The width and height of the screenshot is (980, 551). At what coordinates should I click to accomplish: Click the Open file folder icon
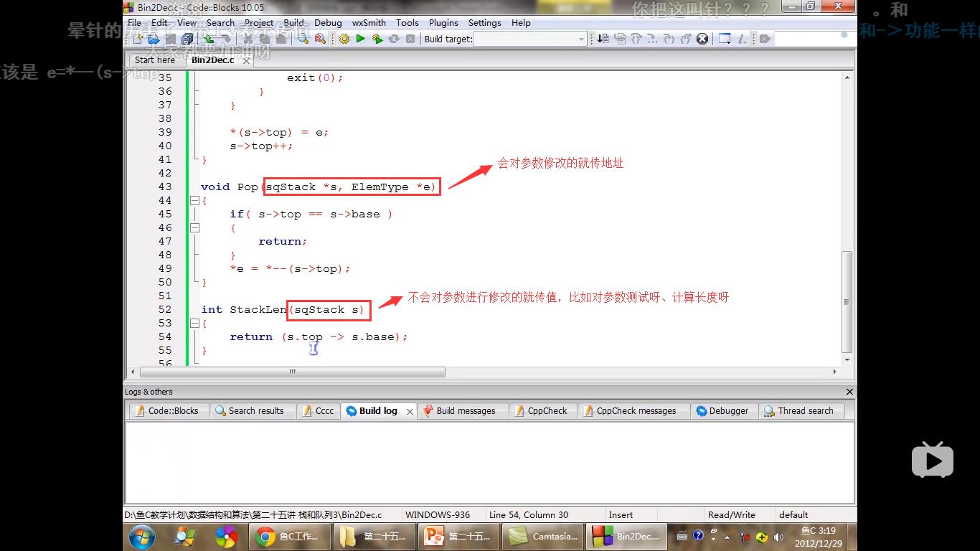[154, 39]
